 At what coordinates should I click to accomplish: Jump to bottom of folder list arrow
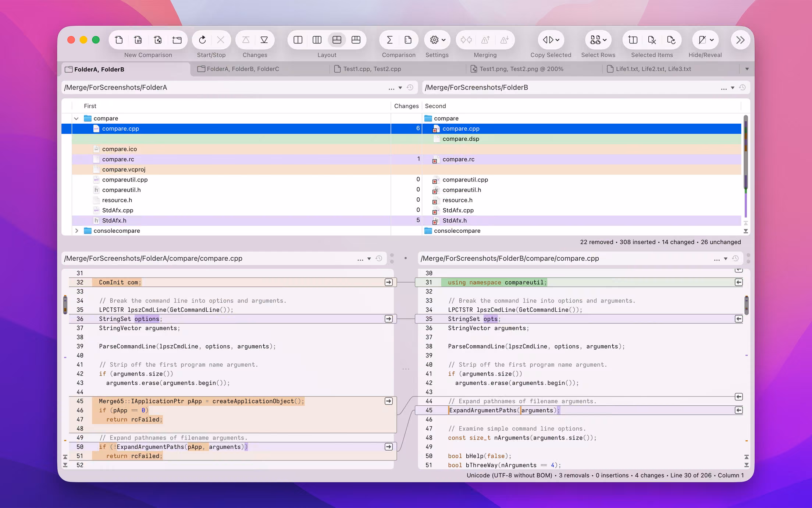(746, 231)
